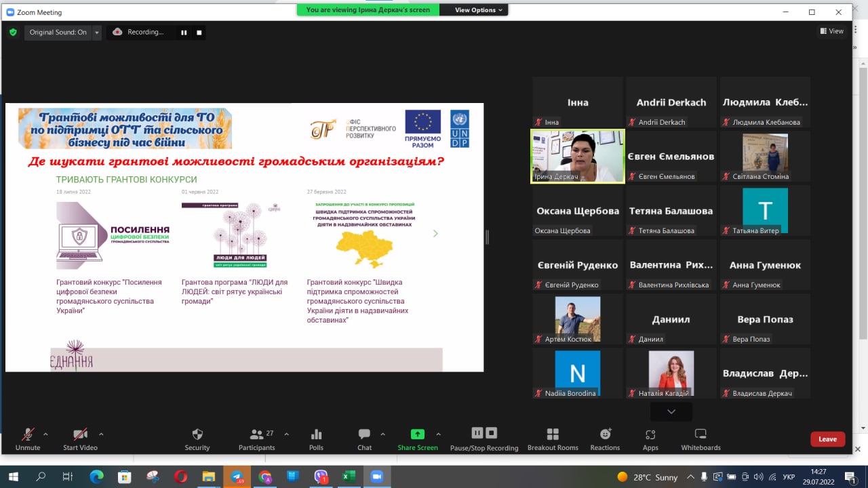Open the Participants panel
Image resolution: width=868 pixels, height=488 pixels.
[x=257, y=439]
